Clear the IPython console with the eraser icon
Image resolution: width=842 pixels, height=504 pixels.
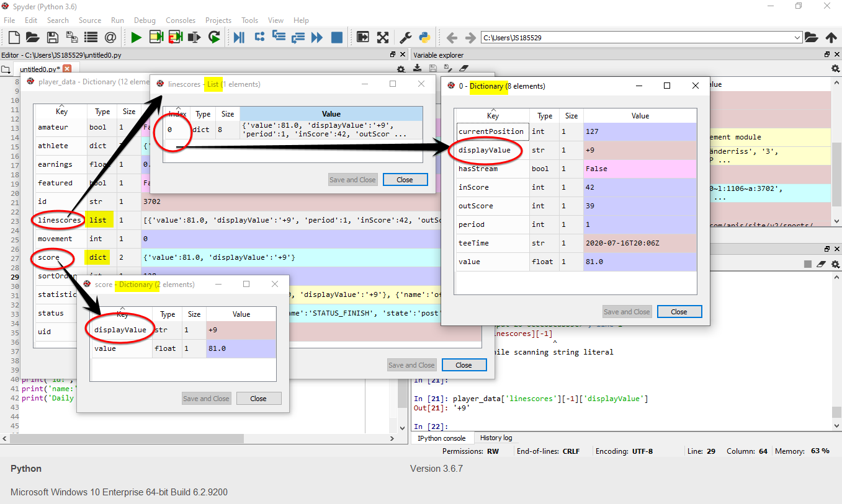click(822, 264)
